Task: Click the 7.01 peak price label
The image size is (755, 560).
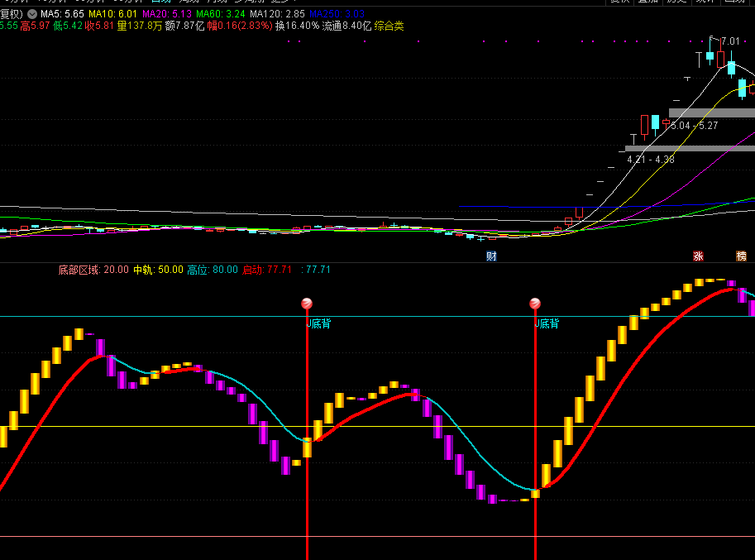Action: [x=730, y=41]
